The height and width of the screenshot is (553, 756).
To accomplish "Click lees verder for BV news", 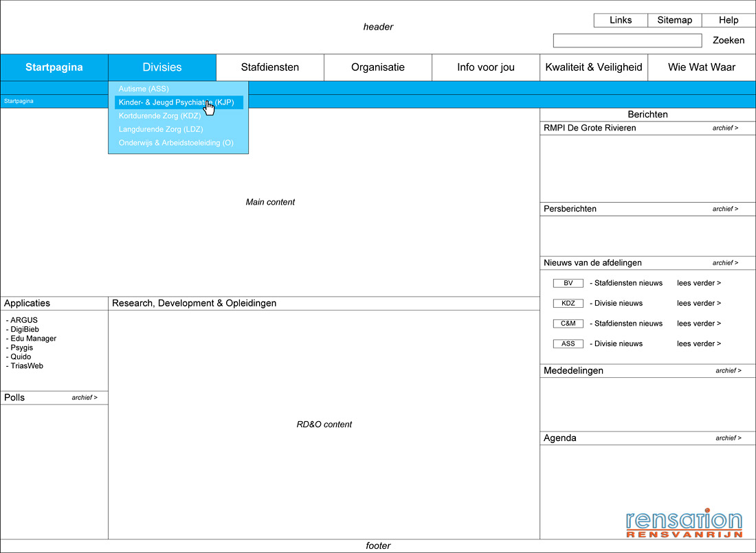I will [699, 283].
